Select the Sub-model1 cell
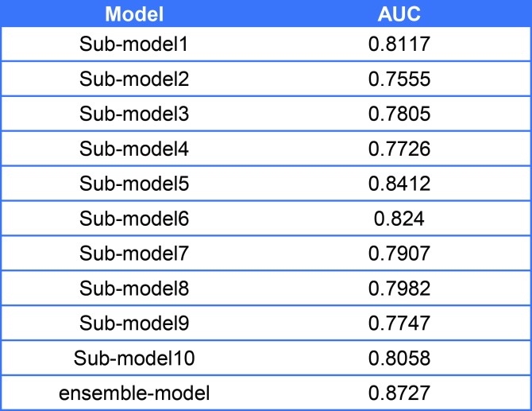This screenshot has height=411, width=532. 133,45
